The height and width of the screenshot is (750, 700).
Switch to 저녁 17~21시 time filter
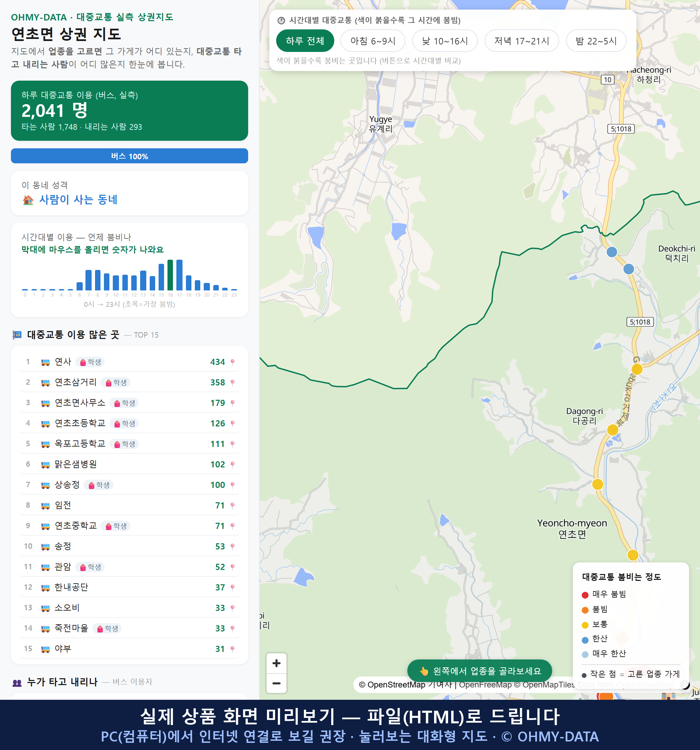coord(522,41)
